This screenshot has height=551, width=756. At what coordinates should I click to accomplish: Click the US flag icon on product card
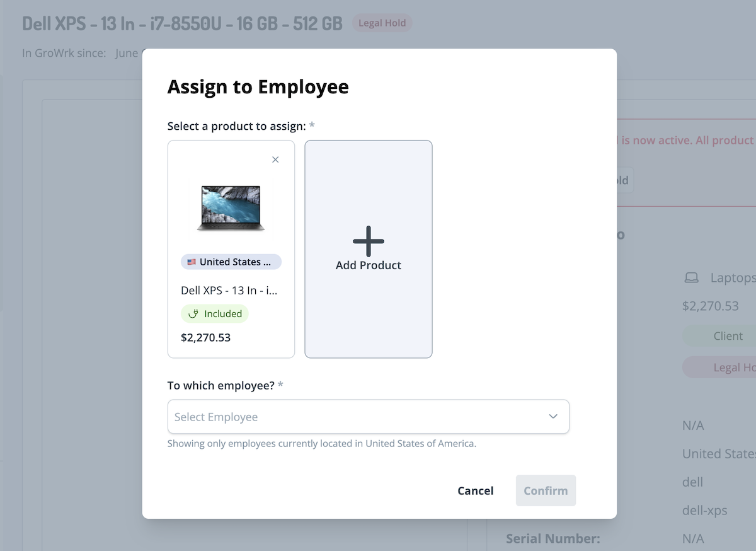(192, 262)
